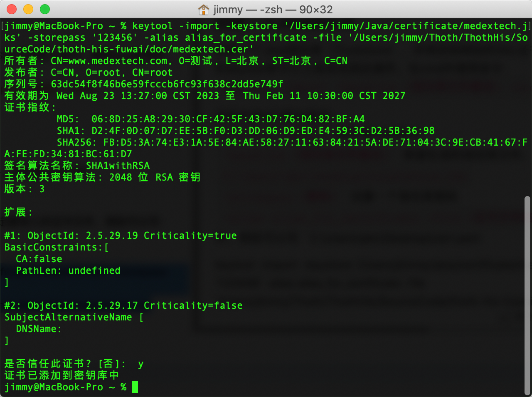Click the issuer line 'C=CN, O=root, CN=root'
The height and width of the screenshot is (397, 532).
(x=112, y=72)
